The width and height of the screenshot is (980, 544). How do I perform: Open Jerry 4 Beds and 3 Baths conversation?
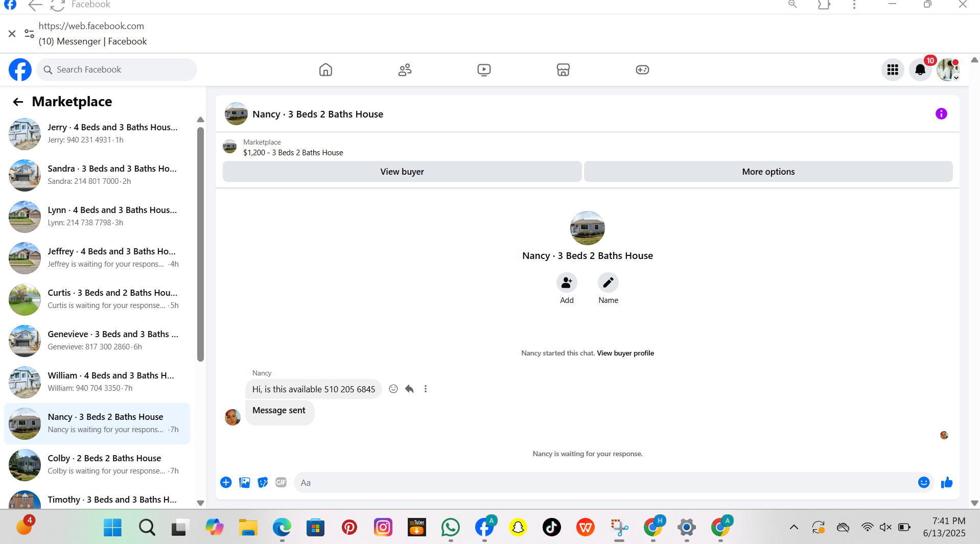pyautogui.click(x=97, y=134)
